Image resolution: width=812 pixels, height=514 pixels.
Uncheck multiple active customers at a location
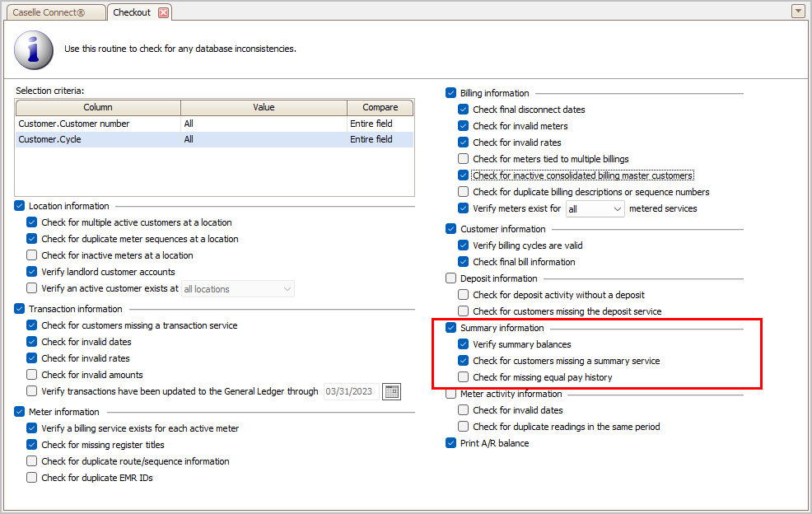(x=32, y=222)
